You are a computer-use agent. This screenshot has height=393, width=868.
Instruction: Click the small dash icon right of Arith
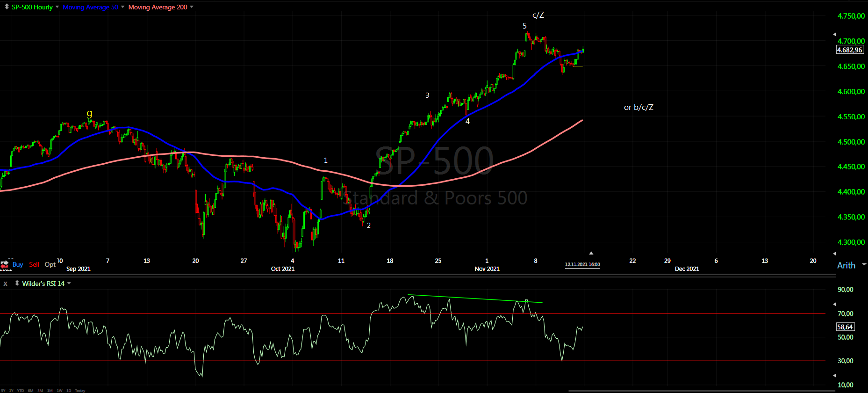tap(864, 264)
